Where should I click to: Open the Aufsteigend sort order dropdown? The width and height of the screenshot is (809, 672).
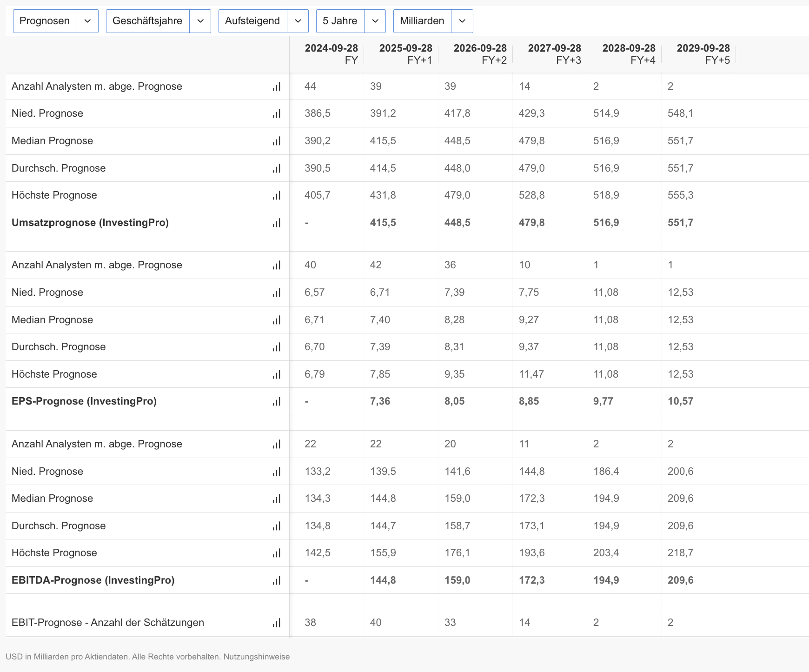point(264,21)
